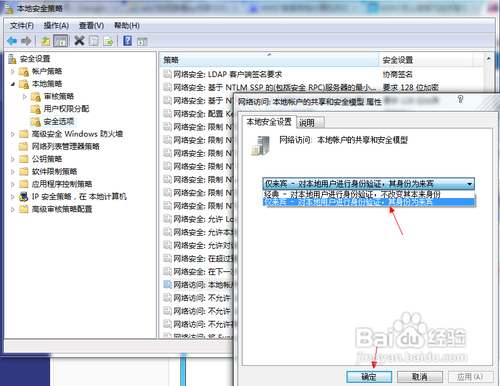This screenshot has height=386, width=500.
Task: Click the 确定 button
Action: click(369, 377)
